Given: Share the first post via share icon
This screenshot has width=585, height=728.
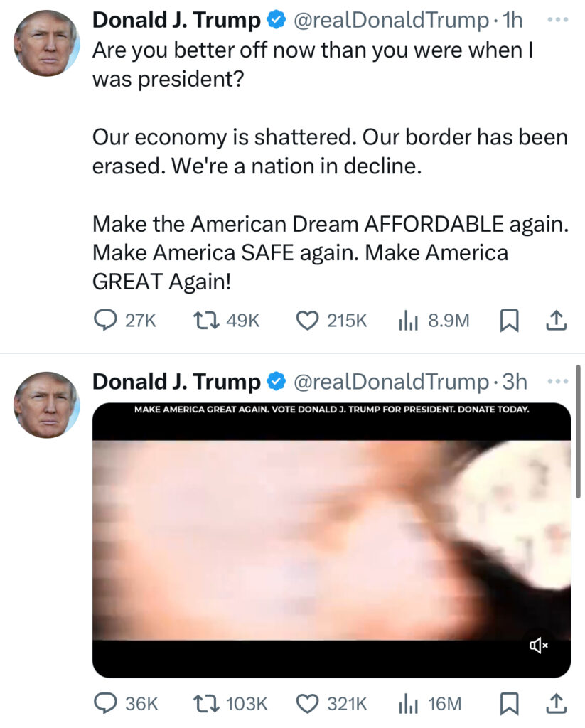Looking at the screenshot, I should point(556,321).
